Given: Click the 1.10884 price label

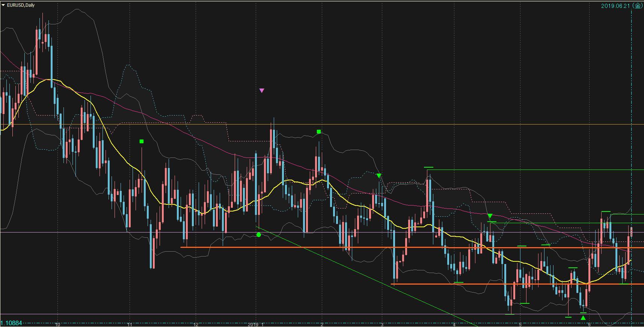Looking at the screenshot, I should coord(11,323).
